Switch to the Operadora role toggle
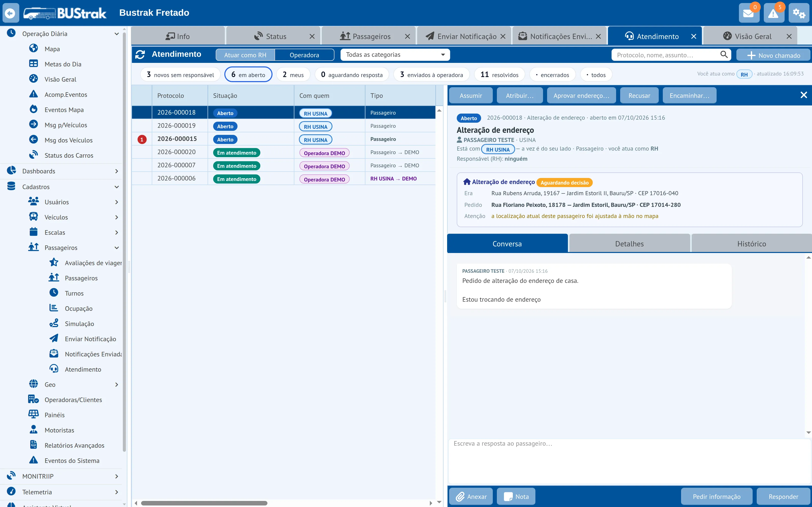This screenshot has width=812, height=507. point(304,55)
